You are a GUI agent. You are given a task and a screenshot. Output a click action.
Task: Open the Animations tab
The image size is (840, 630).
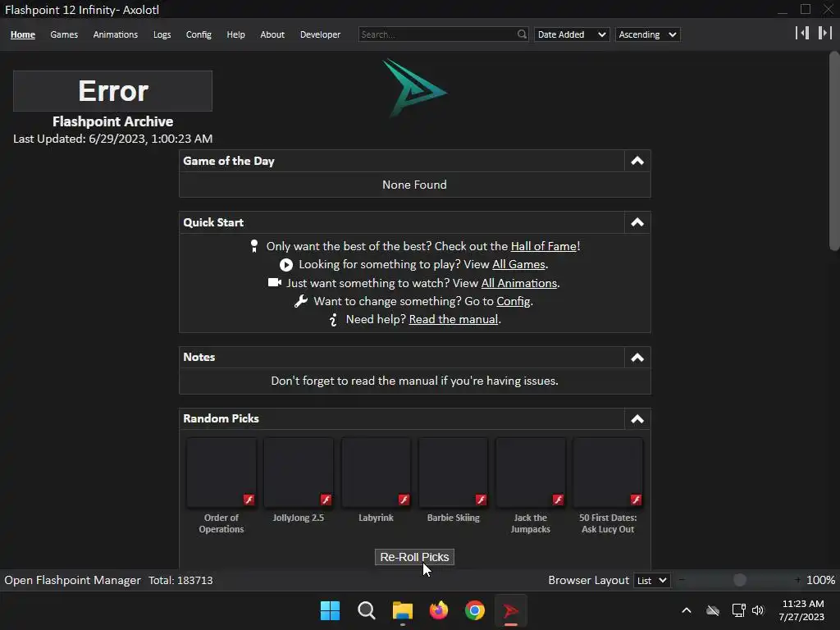click(115, 34)
